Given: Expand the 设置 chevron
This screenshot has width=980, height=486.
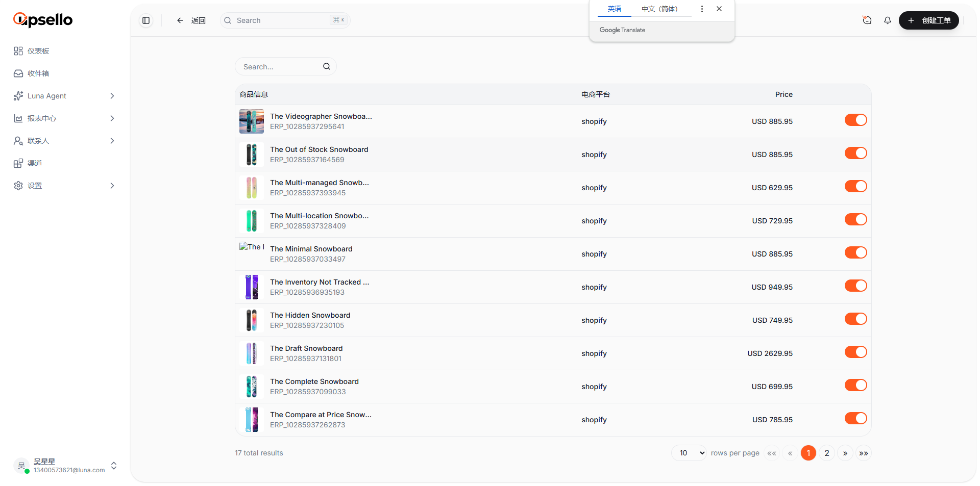Looking at the screenshot, I should click(112, 186).
